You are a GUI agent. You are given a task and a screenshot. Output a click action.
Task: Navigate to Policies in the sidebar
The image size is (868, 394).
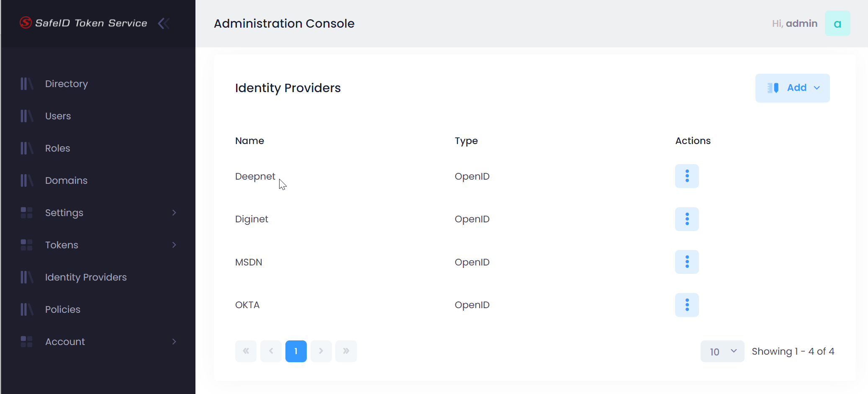click(x=63, y=309)
